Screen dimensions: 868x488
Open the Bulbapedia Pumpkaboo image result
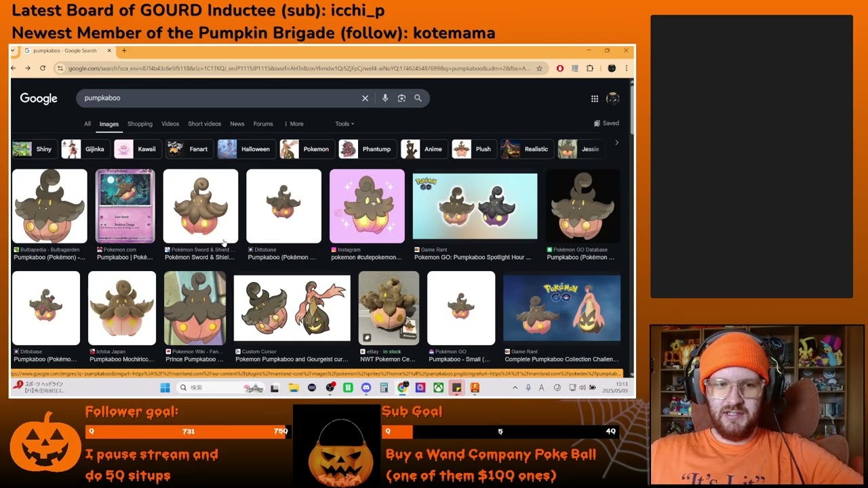click(x=50, y=207)
